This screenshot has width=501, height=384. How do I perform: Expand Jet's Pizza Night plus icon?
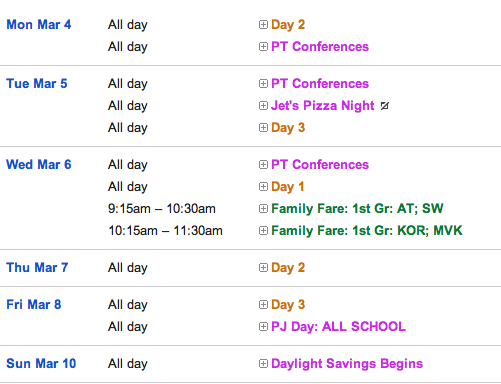(263, 106)
